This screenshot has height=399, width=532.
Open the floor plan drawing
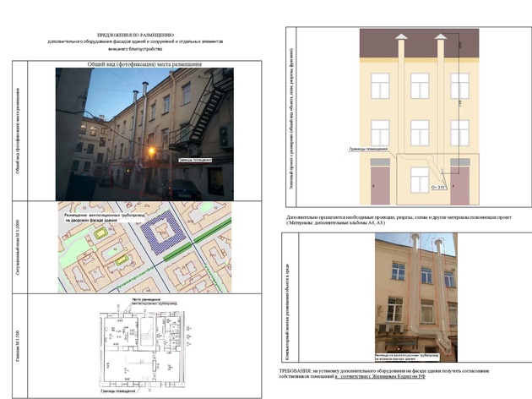144,349
